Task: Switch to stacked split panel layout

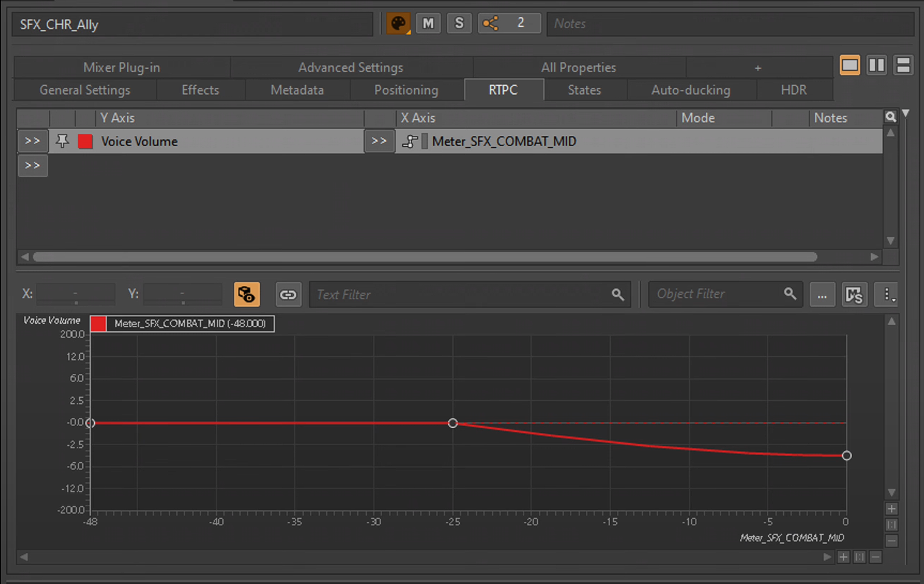Action: point(903,66)
